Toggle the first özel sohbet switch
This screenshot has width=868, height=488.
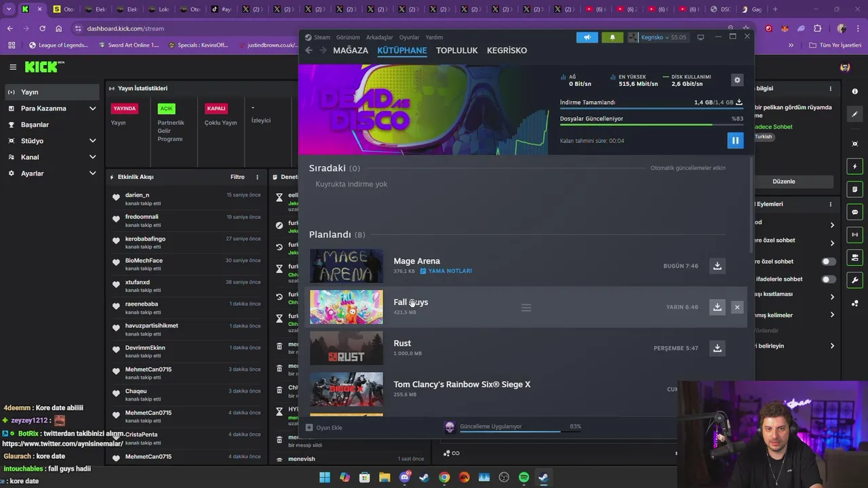click(829, 262)
